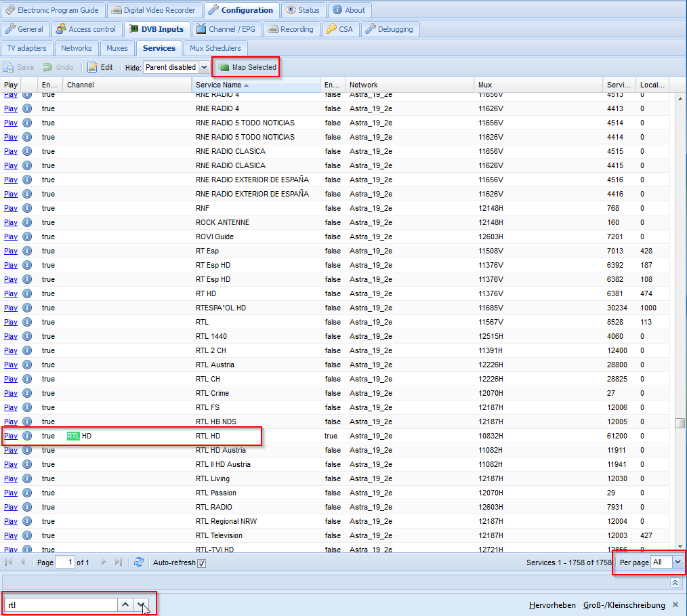The width and height of the screenshot is (687, 616).
Task: Open the Hide filter dropdown
Action: click(x=204, y=68)
